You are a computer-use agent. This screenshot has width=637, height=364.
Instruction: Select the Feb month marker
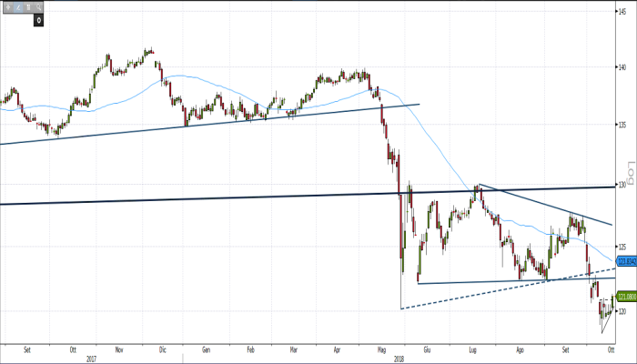[x=249, y=349]
